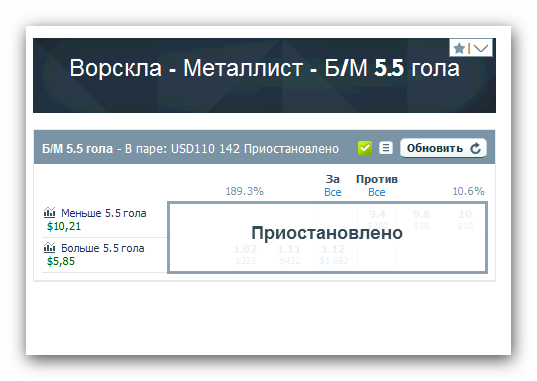Click faded 1.02 odds for Больше
This screenshot has height=381, width=537.
pyautogui.click(x=245, y=249)
